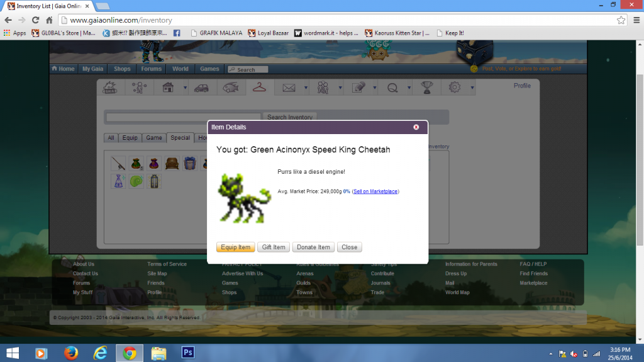The image size is (644, 362).
Task: Open the trophy achievements icon
Action: (x=427, y=88)
